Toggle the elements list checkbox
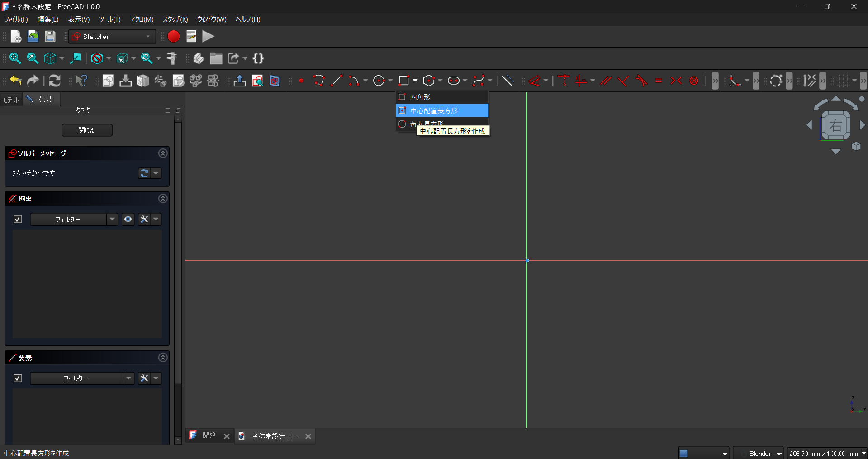The height and width of the screenshot is (459, 868). tap(18, 378)
